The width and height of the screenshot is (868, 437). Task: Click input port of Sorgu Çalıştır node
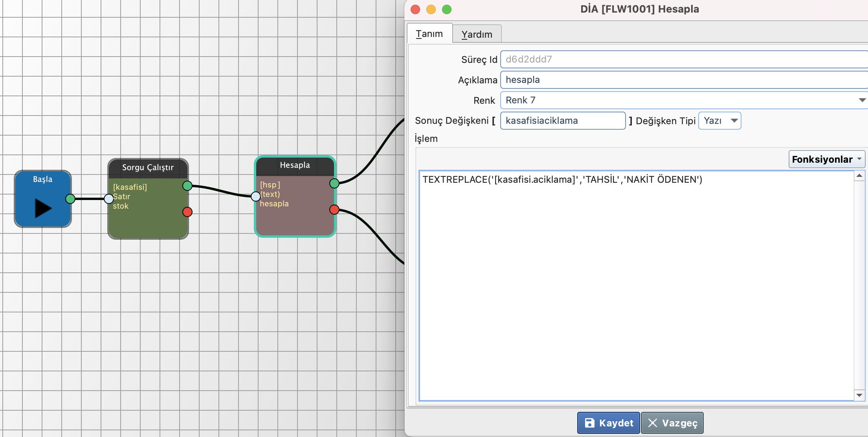pos(109,199)
